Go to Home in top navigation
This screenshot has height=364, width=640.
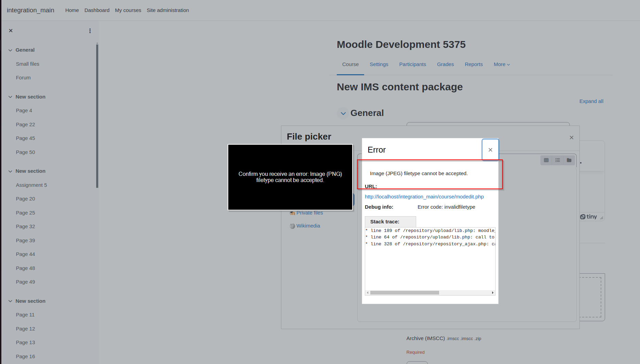tap(72, 10)
